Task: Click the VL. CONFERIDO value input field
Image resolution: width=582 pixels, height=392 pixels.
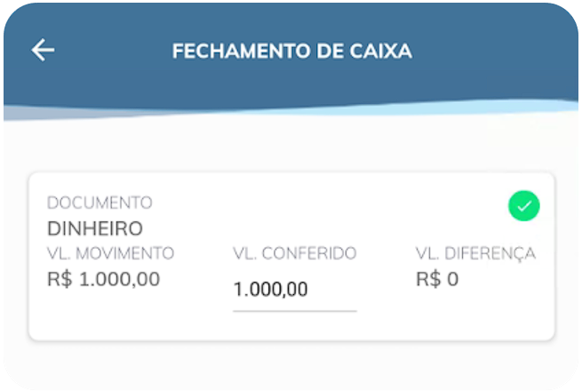Action: tap(294, 290)
